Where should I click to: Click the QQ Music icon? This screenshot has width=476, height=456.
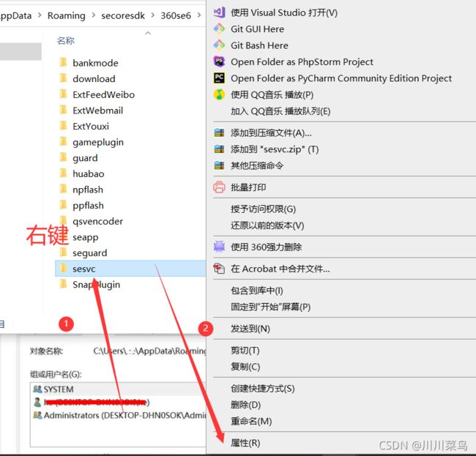pos(219,94)
